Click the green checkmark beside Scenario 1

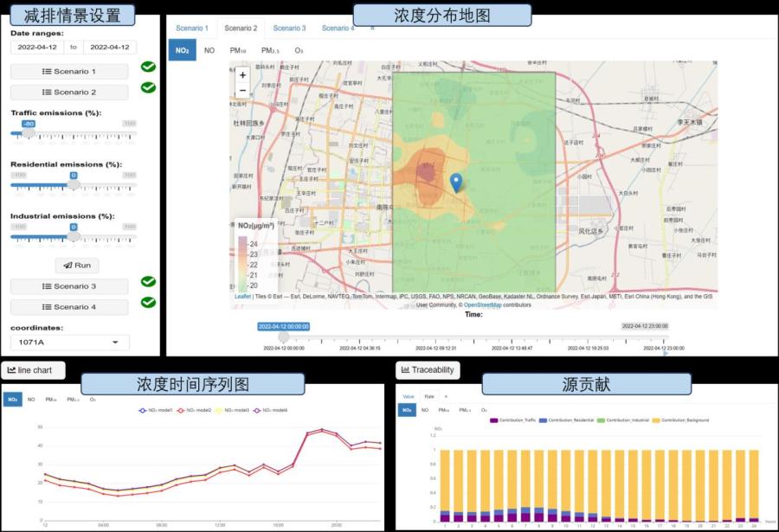148,67
